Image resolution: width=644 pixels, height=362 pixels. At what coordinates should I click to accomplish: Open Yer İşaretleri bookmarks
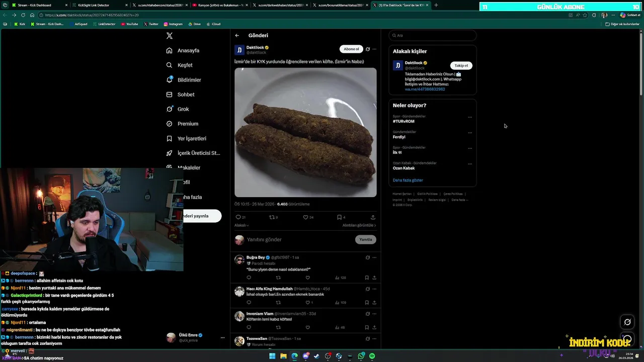(x=186, y=138)
